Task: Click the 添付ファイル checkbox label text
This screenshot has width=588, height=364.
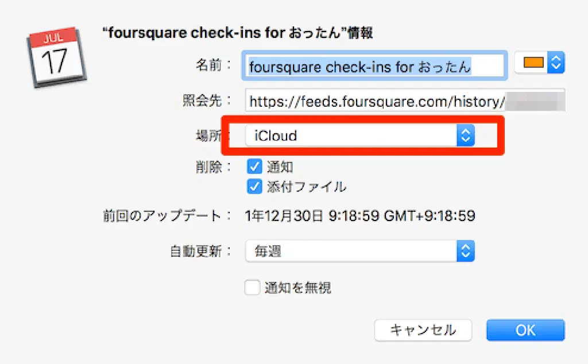Action: [306, 187]
